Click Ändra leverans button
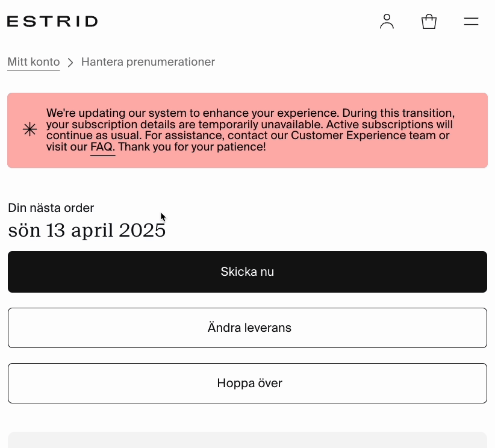The width and height of the screenshot is (495, 448). 247,328
